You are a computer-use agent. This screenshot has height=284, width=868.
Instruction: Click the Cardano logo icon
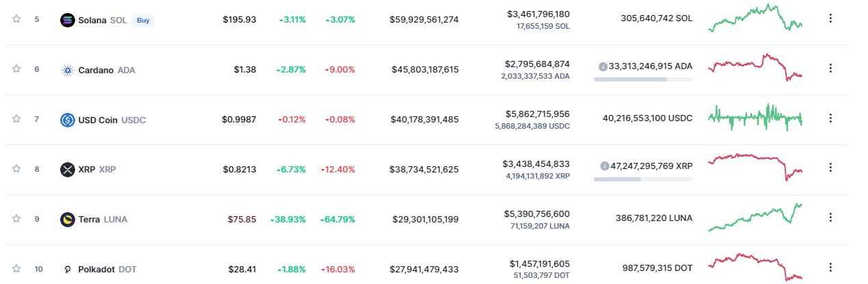point(67,70)
